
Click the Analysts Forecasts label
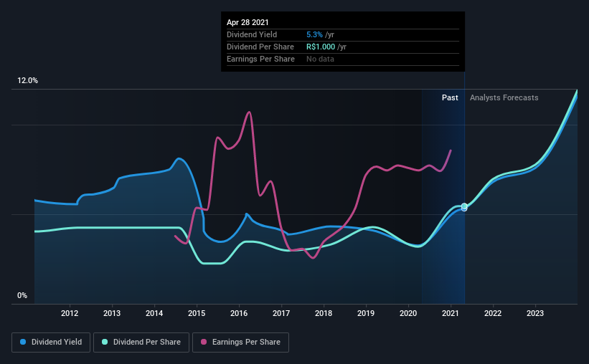pos(504,97)
